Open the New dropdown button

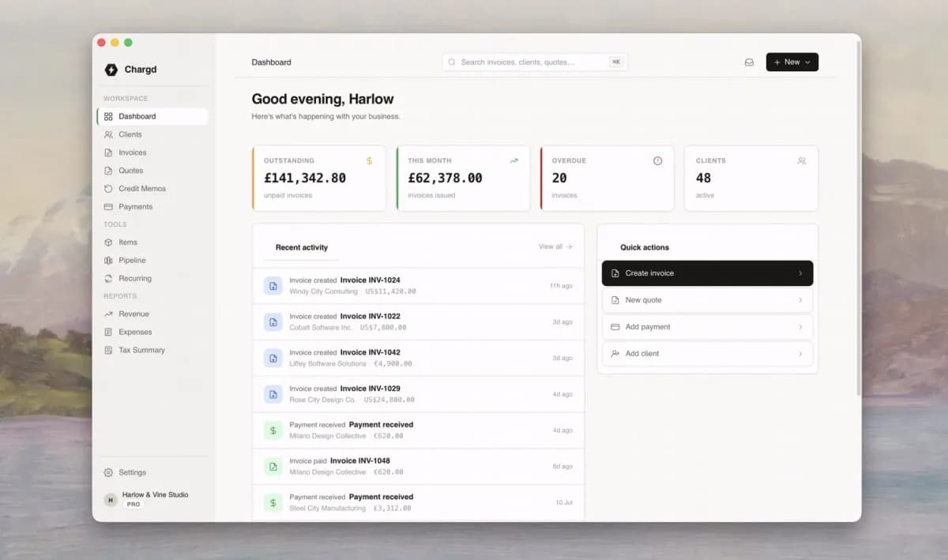pos(792,62)
